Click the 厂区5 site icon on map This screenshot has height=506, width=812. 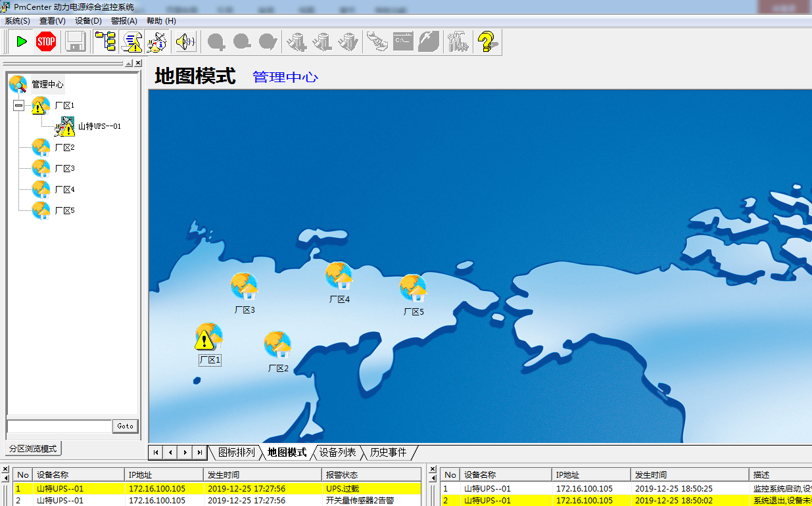(x=413, y=288)
